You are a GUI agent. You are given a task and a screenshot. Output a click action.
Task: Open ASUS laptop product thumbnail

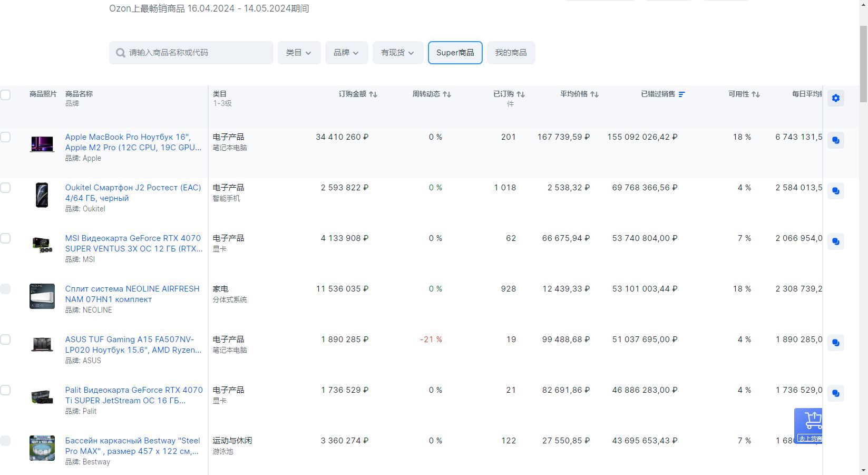(x=42, y=345)
